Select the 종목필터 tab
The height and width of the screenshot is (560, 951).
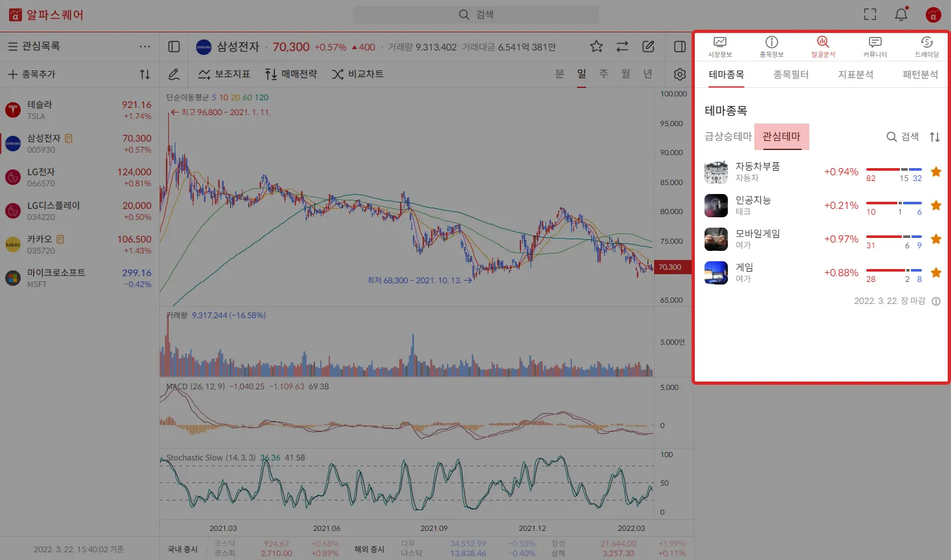click(791, 75)
